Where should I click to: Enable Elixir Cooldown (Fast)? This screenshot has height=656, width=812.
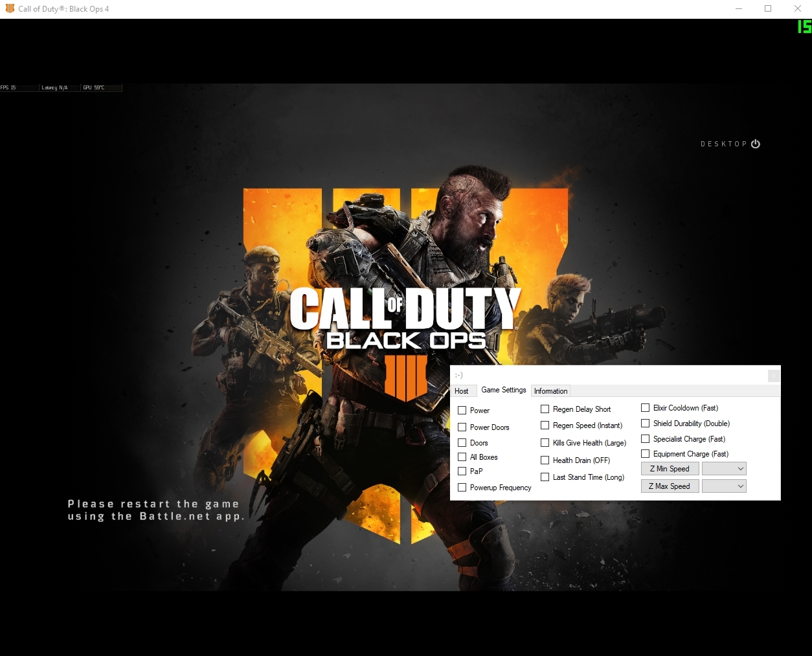[646, 408]
